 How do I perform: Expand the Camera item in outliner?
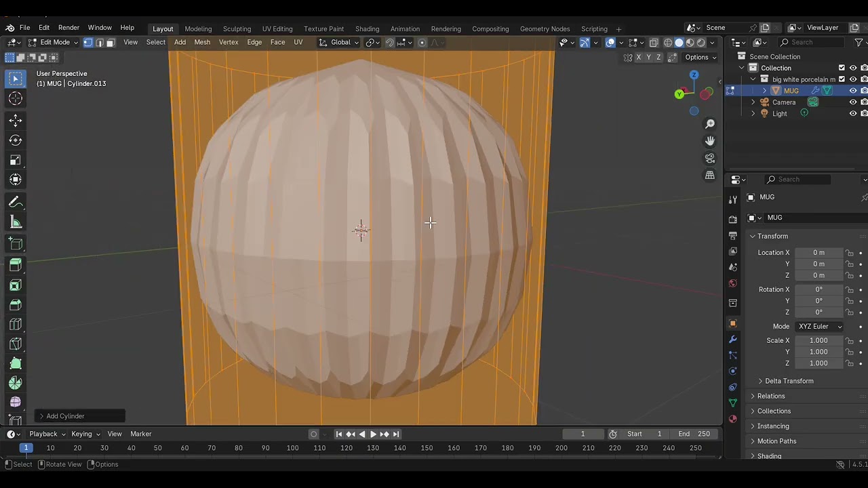[753, 102]
